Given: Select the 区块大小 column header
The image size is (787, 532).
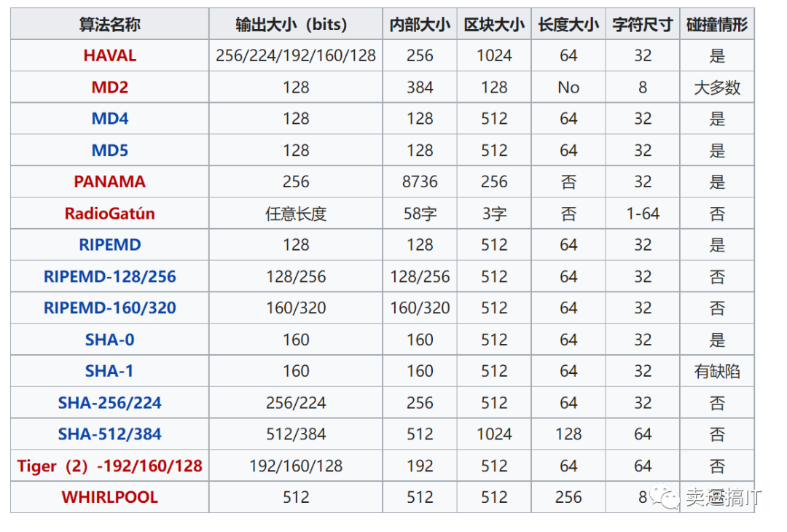Looking at the screenshot, I should tap(494, 24).
